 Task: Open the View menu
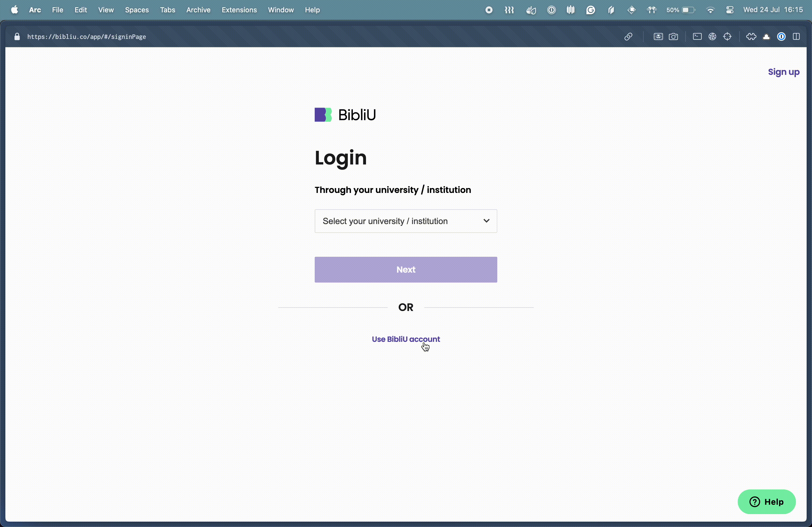click(x=106, y=10)
